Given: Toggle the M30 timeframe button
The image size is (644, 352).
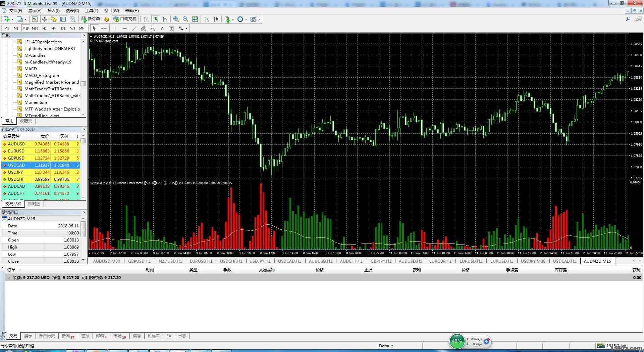Looking at the screenshot, I should [x=35, y=28].
